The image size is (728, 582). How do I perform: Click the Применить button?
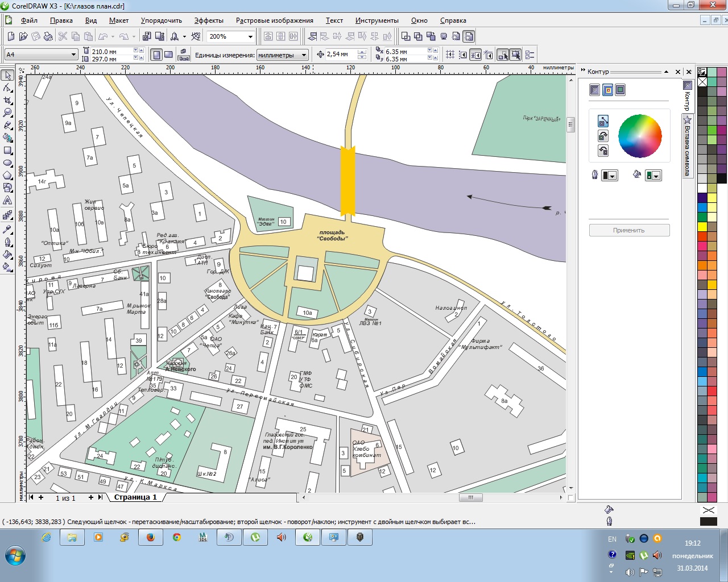pos(629,230)
